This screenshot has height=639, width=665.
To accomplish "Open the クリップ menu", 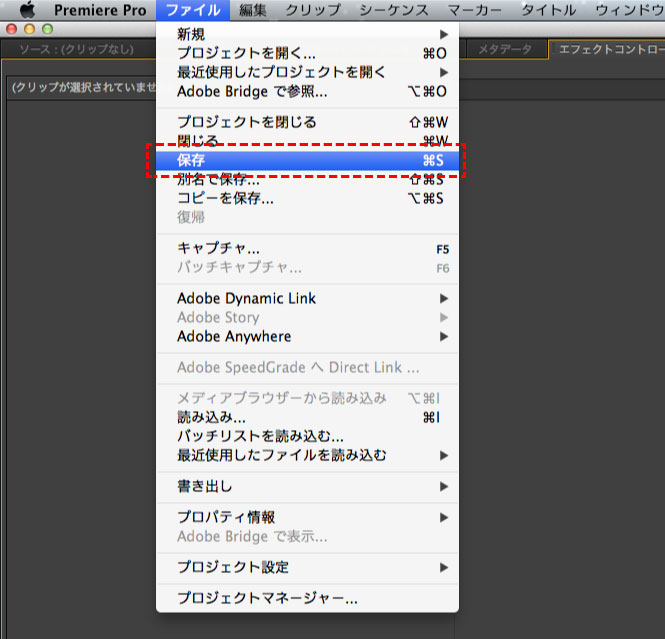I will click(x=313, y=10).
